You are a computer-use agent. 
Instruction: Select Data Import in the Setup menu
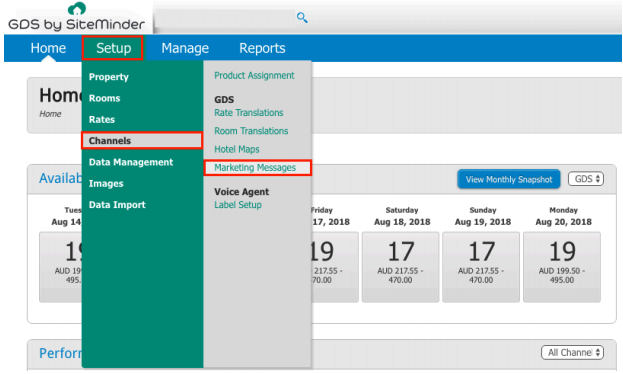(117, 205)
